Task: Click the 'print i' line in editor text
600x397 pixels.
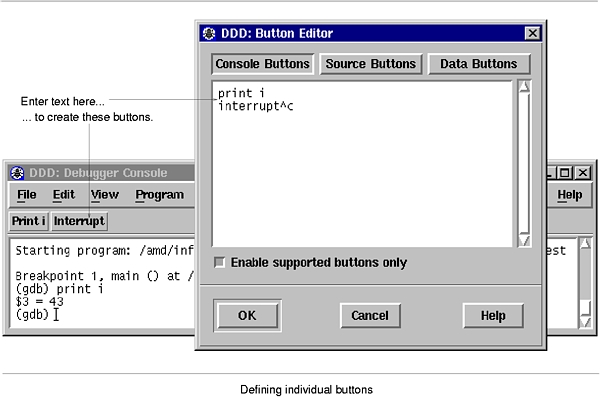Action: [x=241, y=93]
